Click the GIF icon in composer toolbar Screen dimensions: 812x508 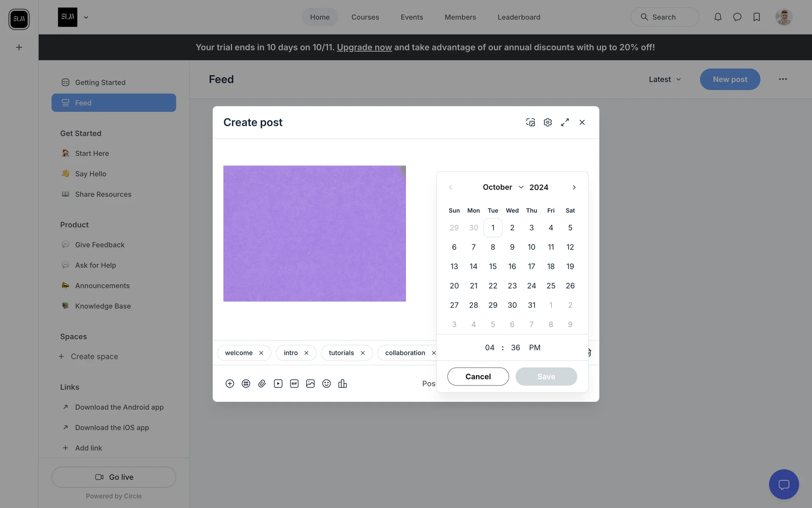[294, 384]
